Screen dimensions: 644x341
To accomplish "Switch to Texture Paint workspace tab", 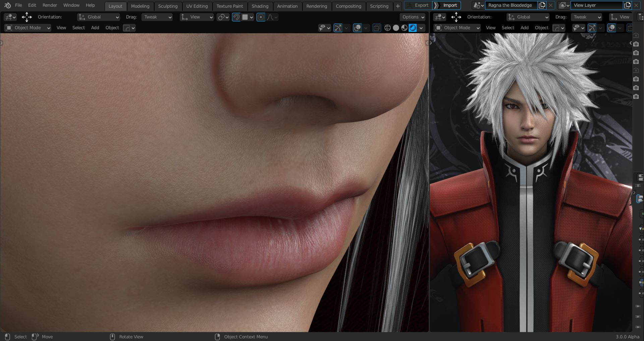I will (230, 6).
